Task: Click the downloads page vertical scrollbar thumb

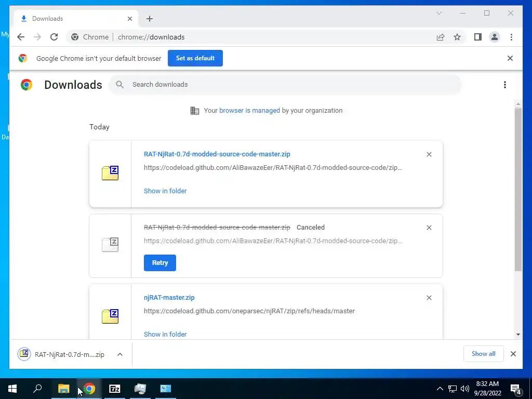Action: (x=518, y=189)
